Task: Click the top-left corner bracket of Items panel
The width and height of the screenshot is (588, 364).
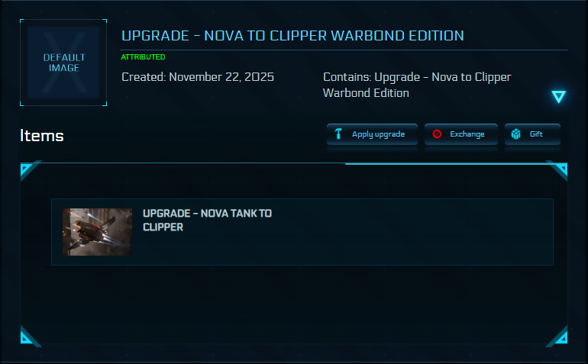Action: click(27, 170)
